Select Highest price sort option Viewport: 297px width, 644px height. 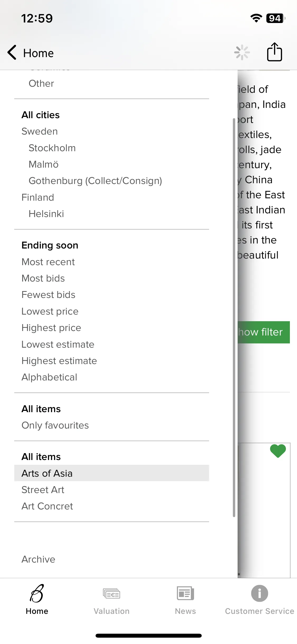click(51, 328)
